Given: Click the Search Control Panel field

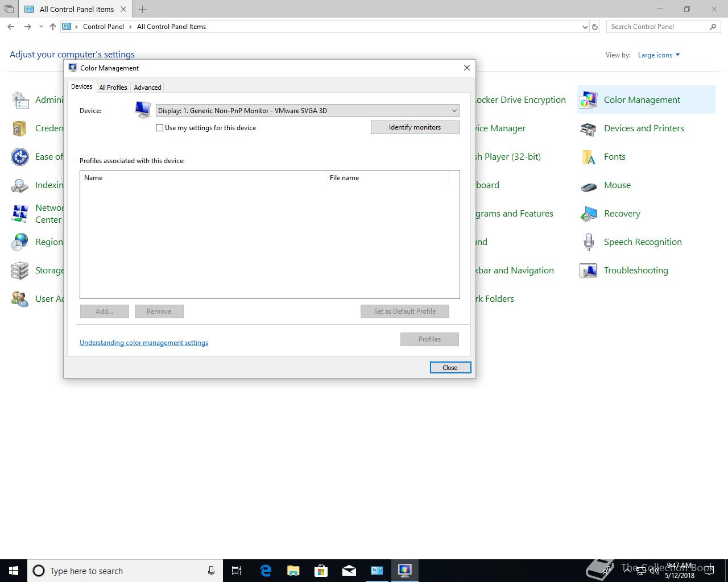Looking at the screenshot, I should [x=659, y=27].
